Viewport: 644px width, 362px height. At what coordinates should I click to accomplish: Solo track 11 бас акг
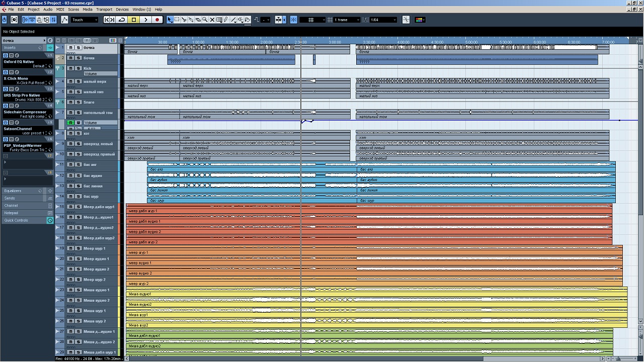[78, 164]
